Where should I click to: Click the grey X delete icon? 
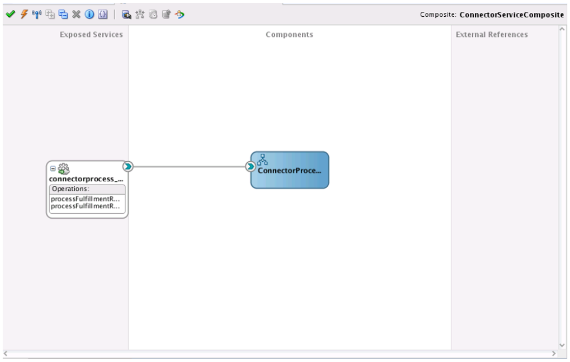click(76, 14)
